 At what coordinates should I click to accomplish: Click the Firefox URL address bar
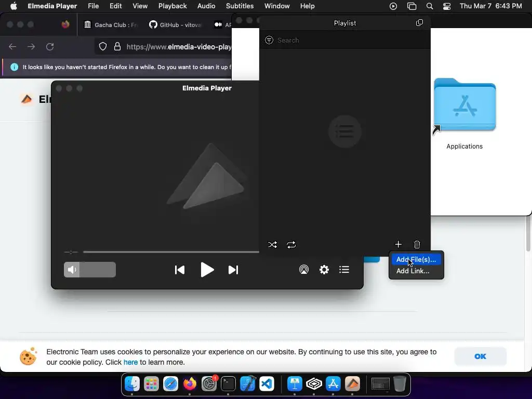point(179,47)
